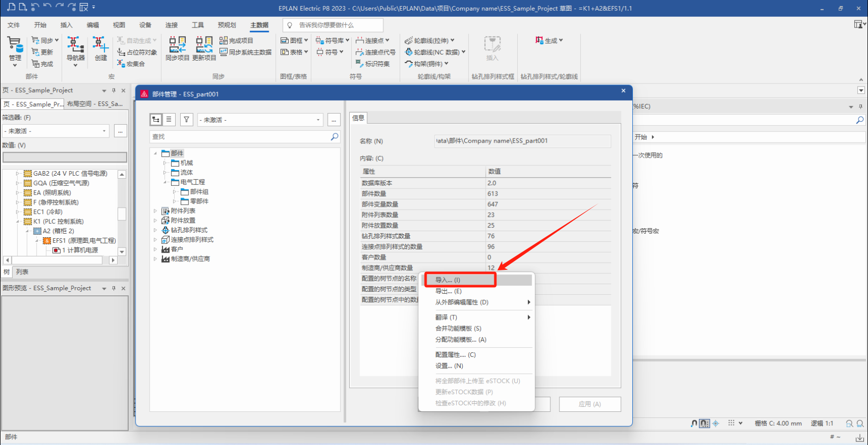Select 连接点排列样式 tree item
Screen dimensions: 868x445
click(x=192, y=240)
